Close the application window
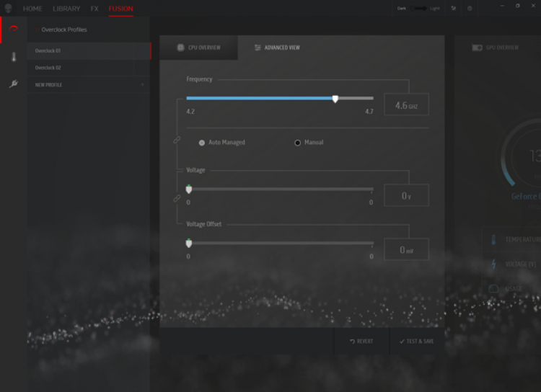 click(533, 6)
